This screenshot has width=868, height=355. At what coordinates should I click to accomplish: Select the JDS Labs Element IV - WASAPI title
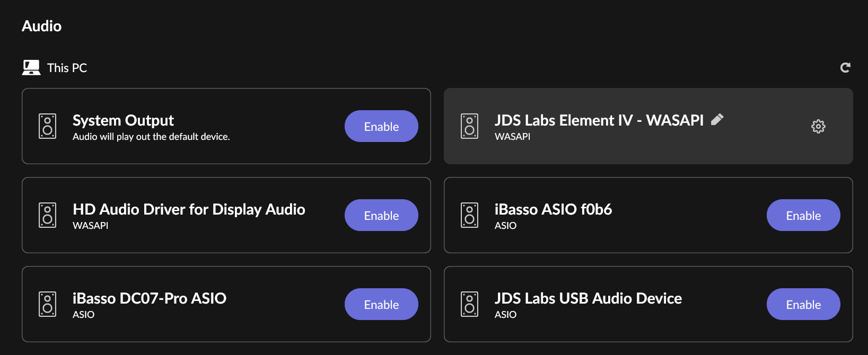coord(599,120)
